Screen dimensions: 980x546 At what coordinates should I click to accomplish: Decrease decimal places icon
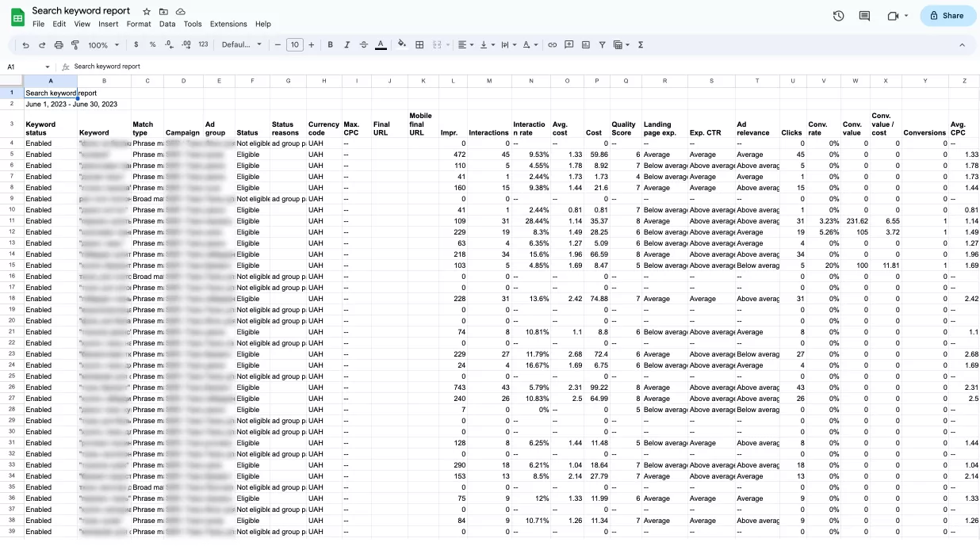coord(170,45)
